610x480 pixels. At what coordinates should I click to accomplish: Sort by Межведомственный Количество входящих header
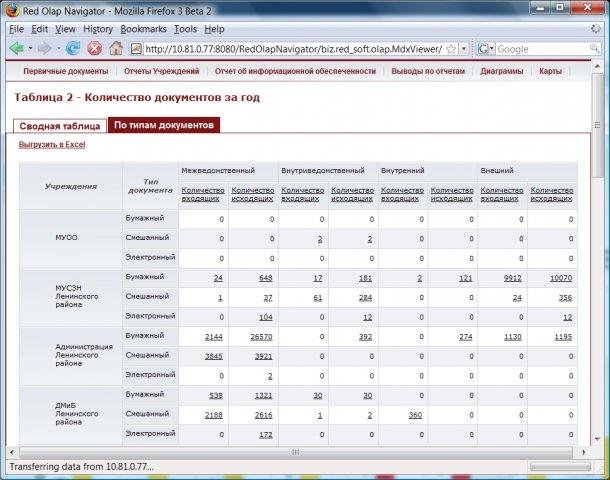click(x=203, y=194)
